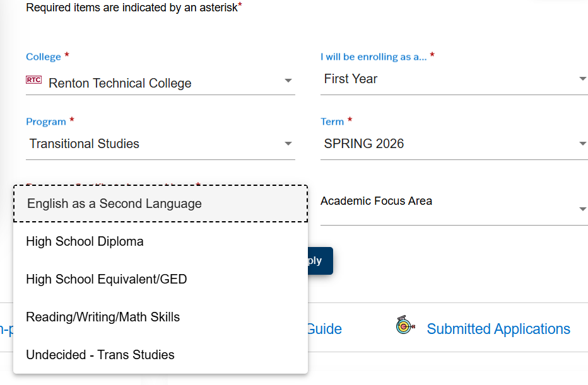Image resolution: width=588 pixels, height=385 pixels.
Task: Open the Submitted Applications link
Action: point(498,328)
